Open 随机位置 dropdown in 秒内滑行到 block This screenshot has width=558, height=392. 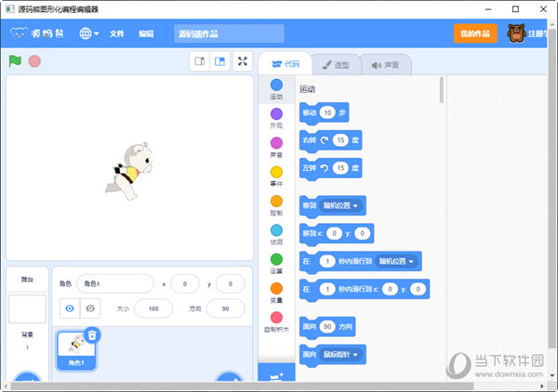click(x=396, y=262)
